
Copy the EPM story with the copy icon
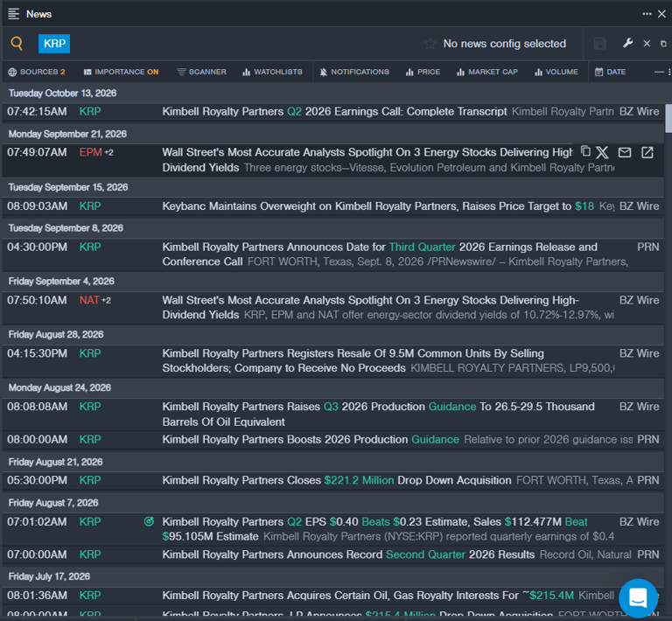coord(585,151)
